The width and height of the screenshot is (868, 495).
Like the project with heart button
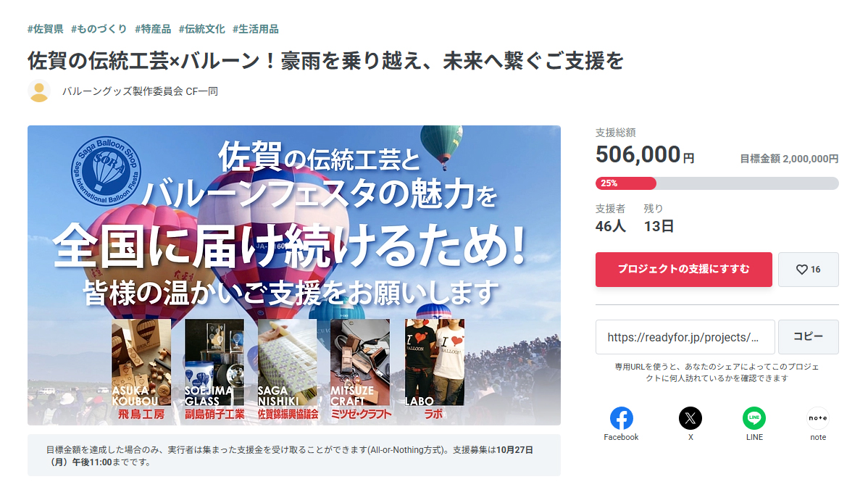pyautogui.click(x=808, y=270)
